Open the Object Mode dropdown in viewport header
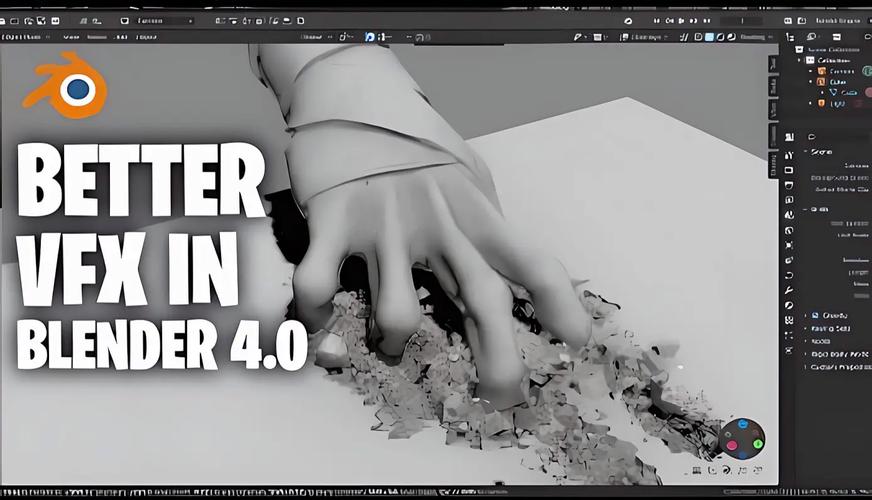 (x=26, y=37)
